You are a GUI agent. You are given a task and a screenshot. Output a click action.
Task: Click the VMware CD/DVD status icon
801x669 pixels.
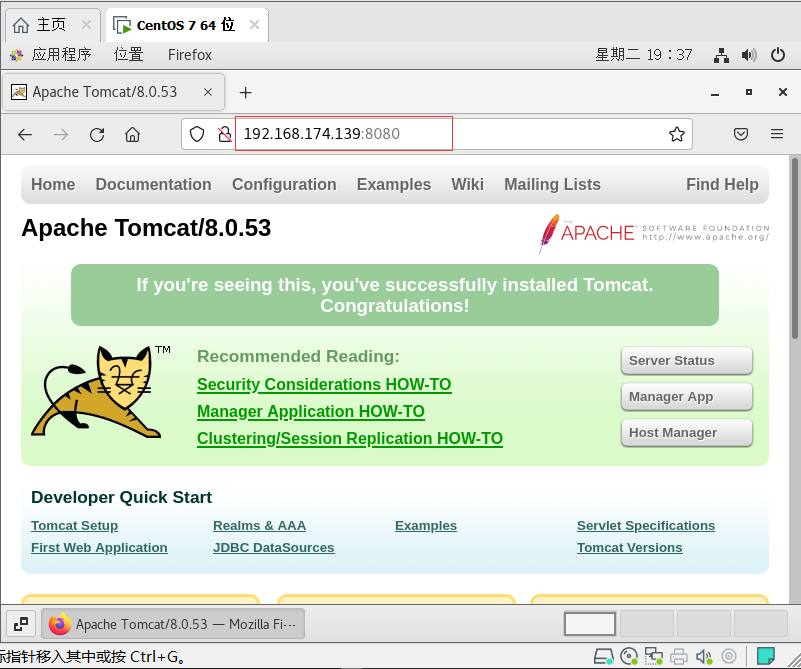tap(629, 656)
